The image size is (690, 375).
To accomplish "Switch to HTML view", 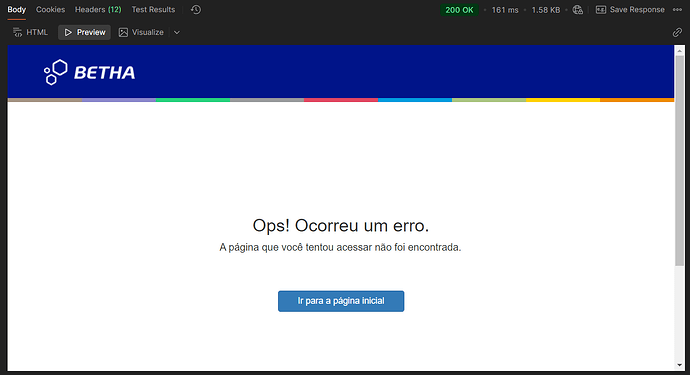I will (x=30, y=32).
